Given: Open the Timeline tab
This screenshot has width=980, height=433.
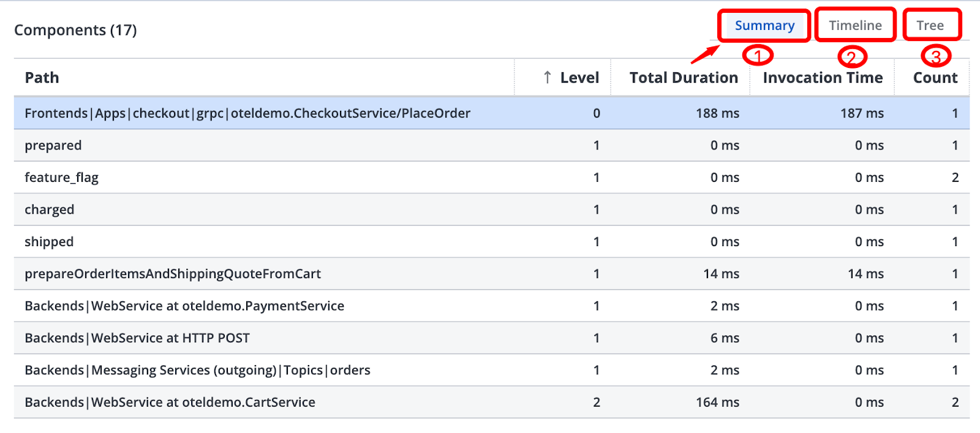Looking at the screenshot, I should (855, 26).
